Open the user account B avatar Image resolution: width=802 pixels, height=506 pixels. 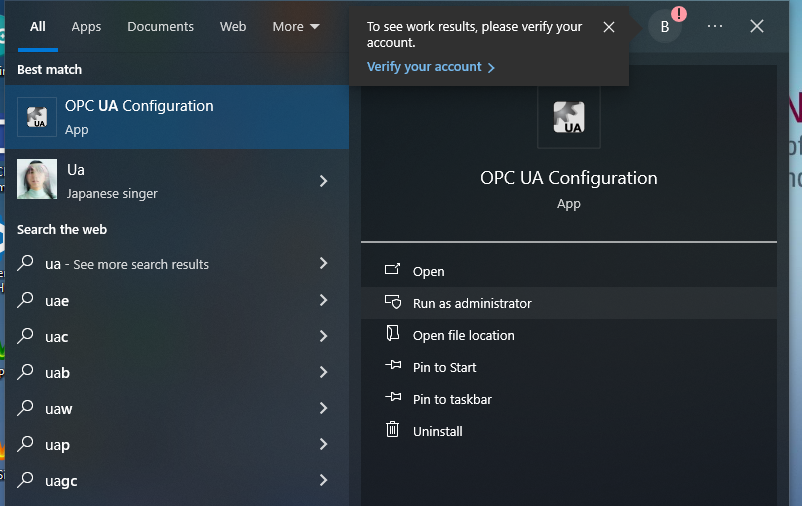pyautogui.click(x=665, y=27)
